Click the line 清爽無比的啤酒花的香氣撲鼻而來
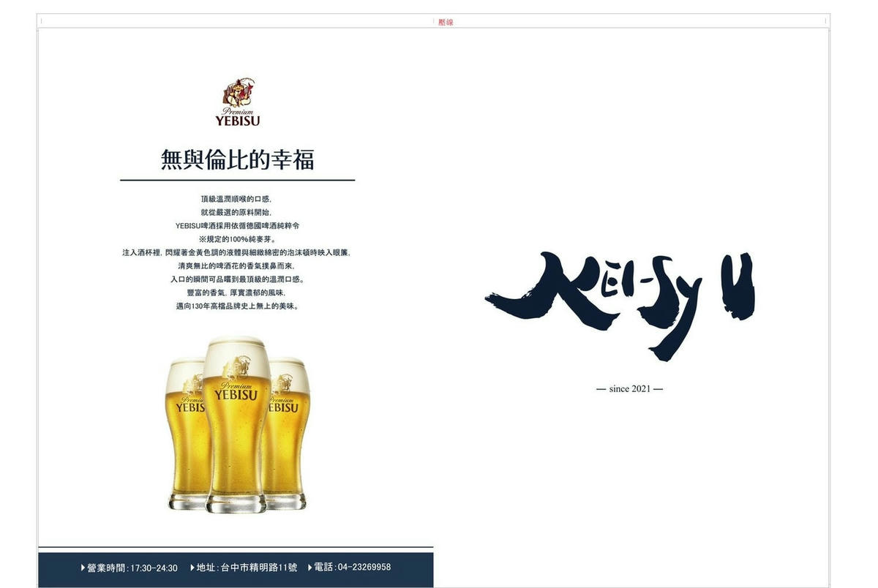 (x=237, y=265)
